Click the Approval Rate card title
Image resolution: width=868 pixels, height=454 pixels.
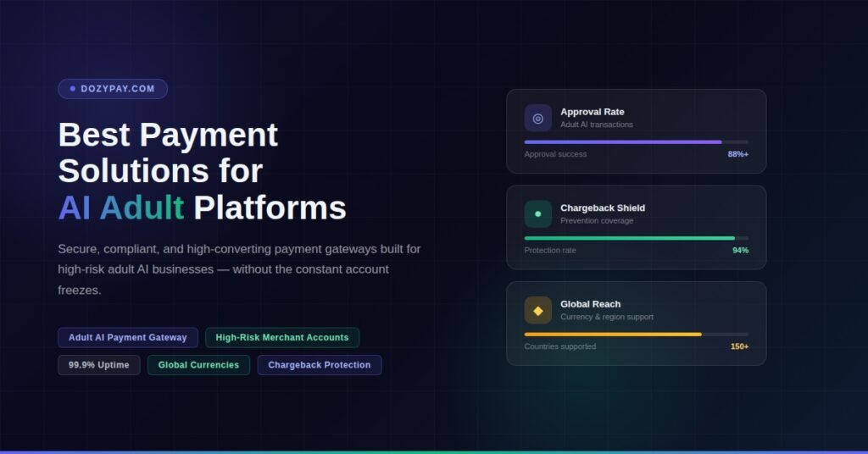(x=593, y=112)
